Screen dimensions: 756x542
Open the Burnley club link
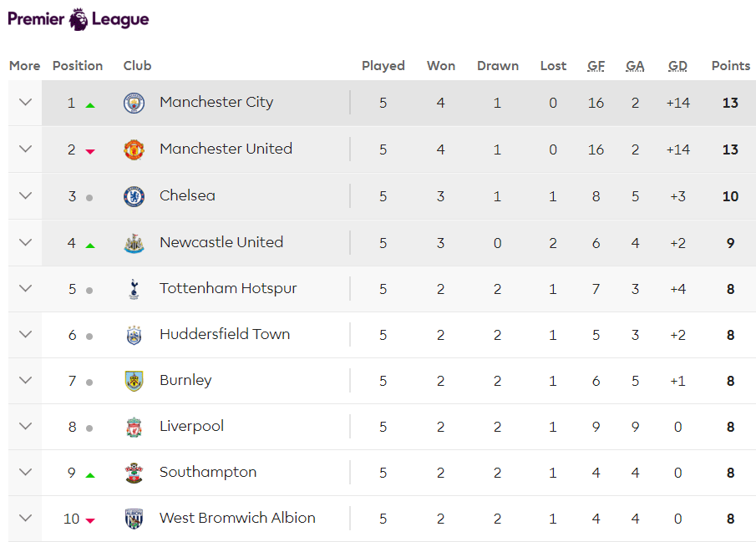pos(185,381)
